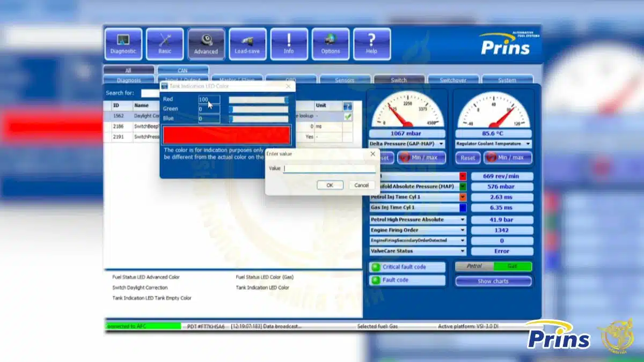
Task: Open the Petrol High Pressure Absolute dropdown
Action: coord(418,219)
